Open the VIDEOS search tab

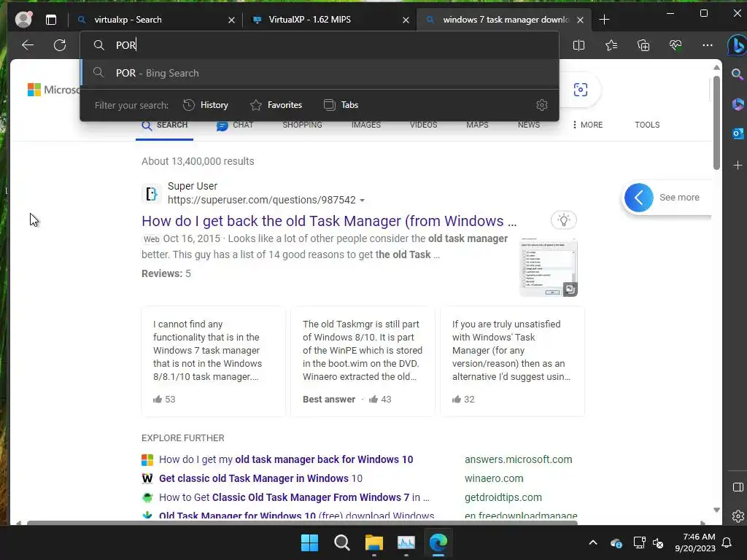424,125
